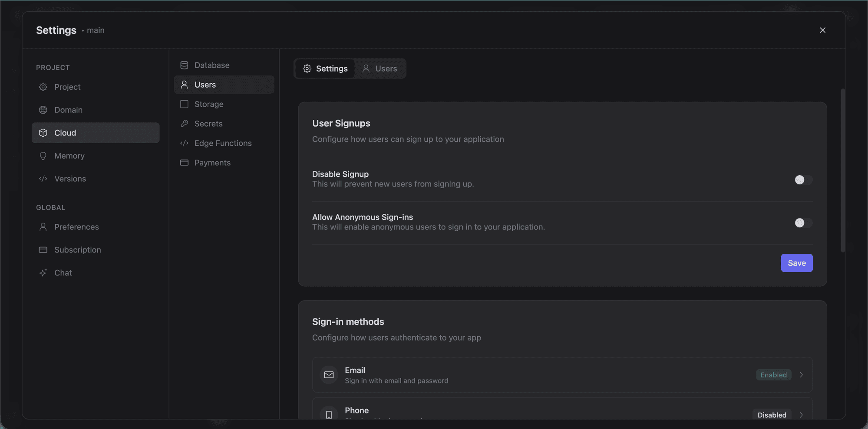The height and width of the screenshot is (429, 868).
Task: Go to Database in the Cloud submenu
Action: 224,65
